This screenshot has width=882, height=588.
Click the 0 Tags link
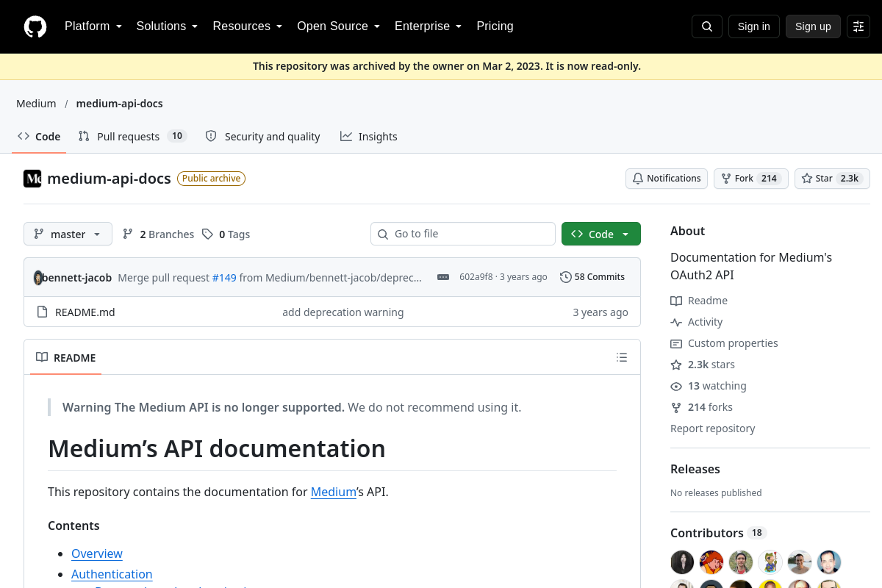pyautogui.click(x=226, y=234)
